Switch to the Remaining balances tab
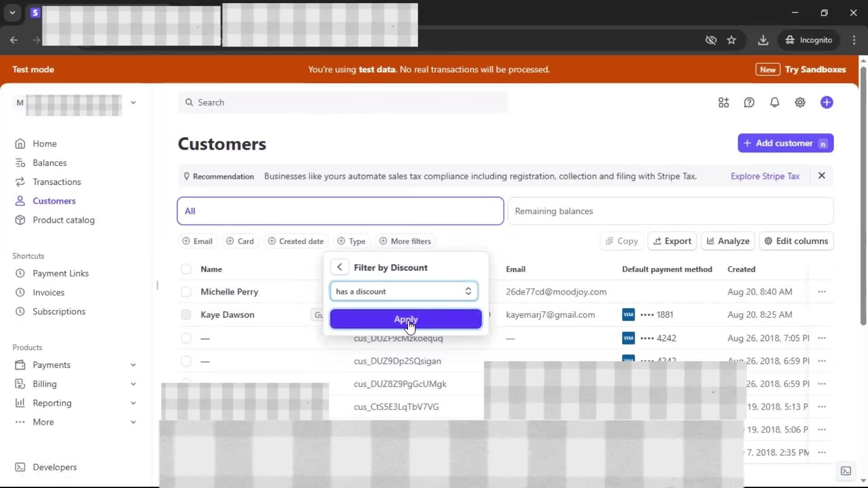Viewport: 868px width, 488px height. click(x=670, y=211)
